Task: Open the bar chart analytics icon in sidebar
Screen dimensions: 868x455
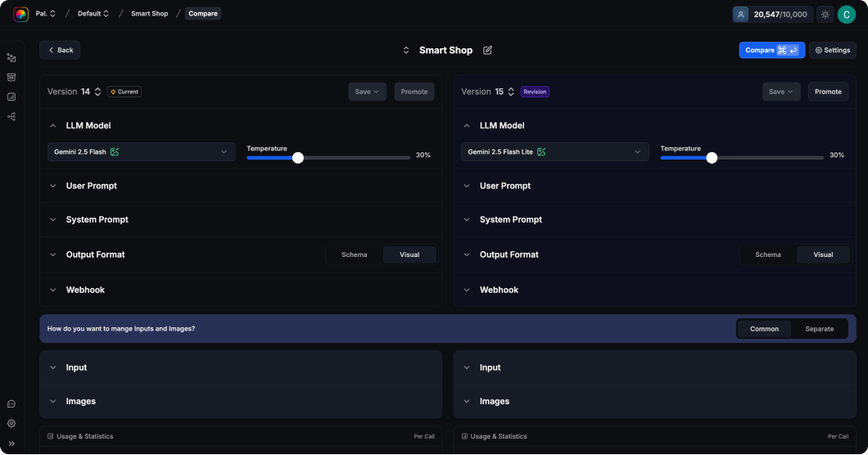Action: [11, 97]
